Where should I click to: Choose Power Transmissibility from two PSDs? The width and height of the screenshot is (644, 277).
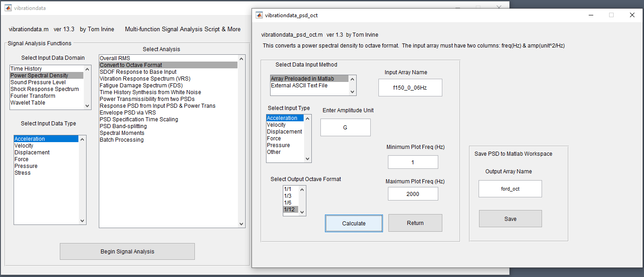[x=168, y=99]
